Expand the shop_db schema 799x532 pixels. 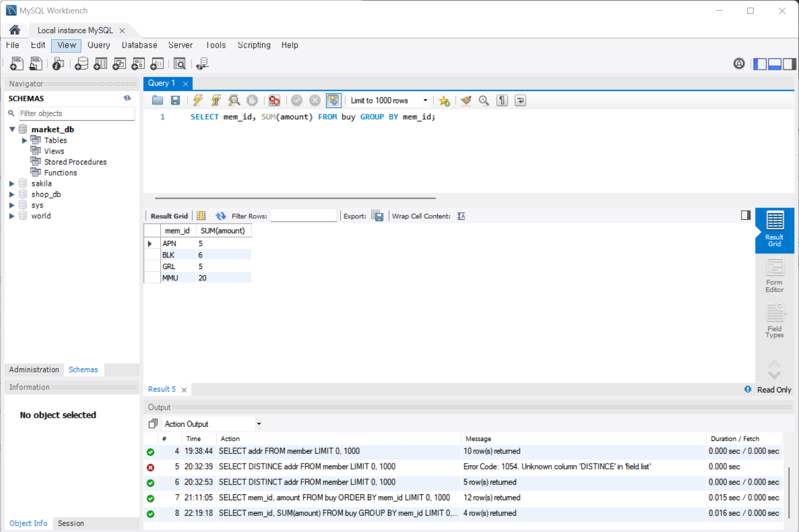click(12, 195)
